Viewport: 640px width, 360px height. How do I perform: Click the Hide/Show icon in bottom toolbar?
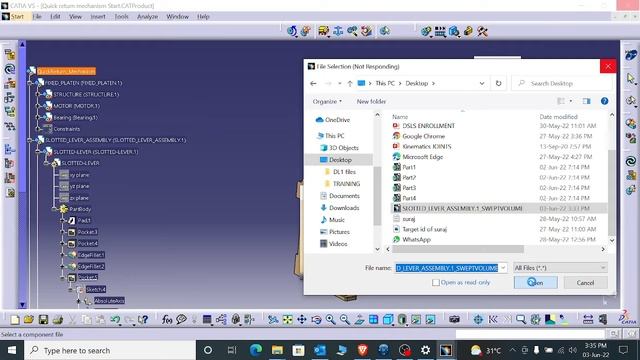click(416, 320)
